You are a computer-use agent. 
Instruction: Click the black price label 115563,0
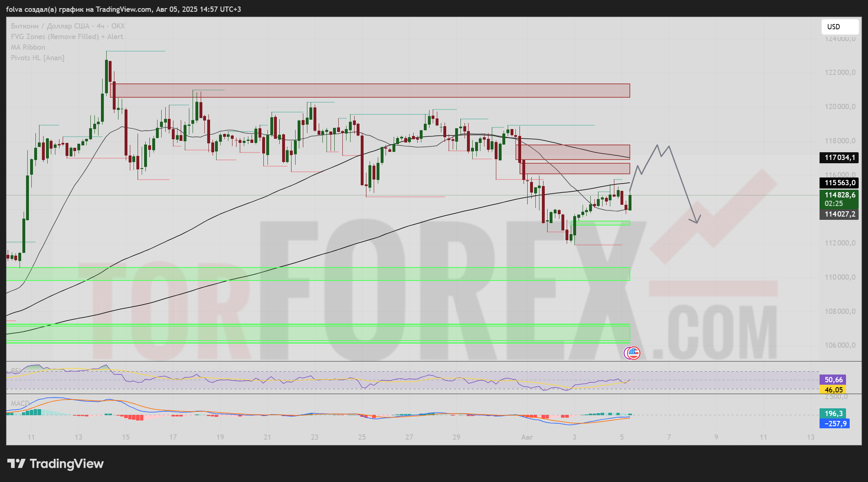click(839, 183)
